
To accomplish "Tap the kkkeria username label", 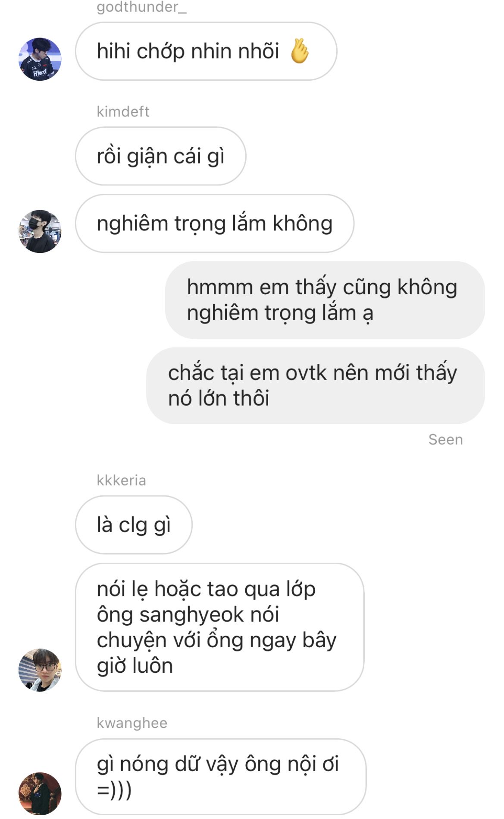I will pos(121,480).
